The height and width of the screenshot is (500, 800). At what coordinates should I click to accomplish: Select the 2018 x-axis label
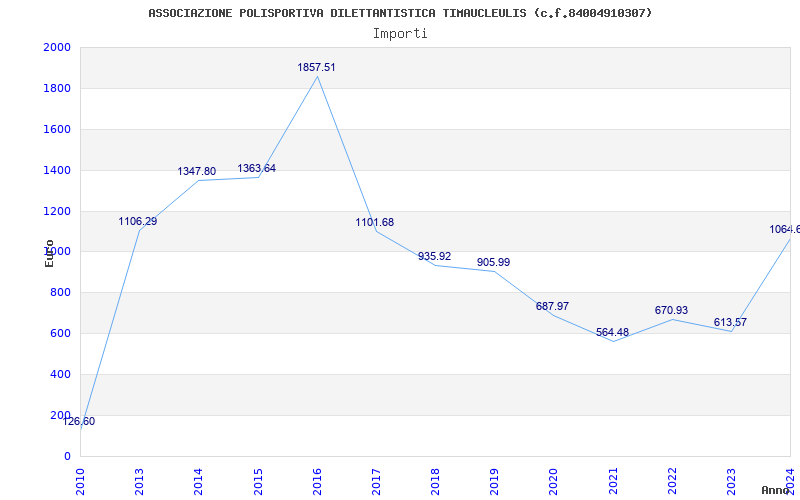pyautogui.click(x=435, y=482)
